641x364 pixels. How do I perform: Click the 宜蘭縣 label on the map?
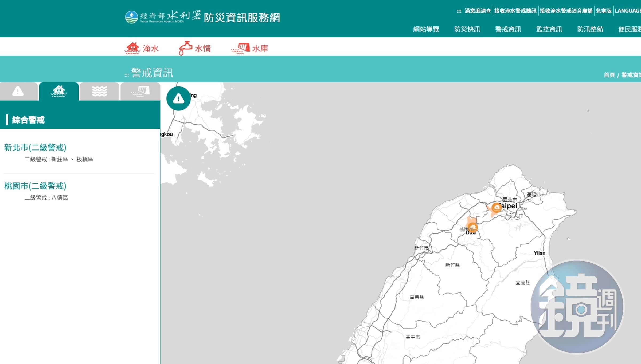523,283
